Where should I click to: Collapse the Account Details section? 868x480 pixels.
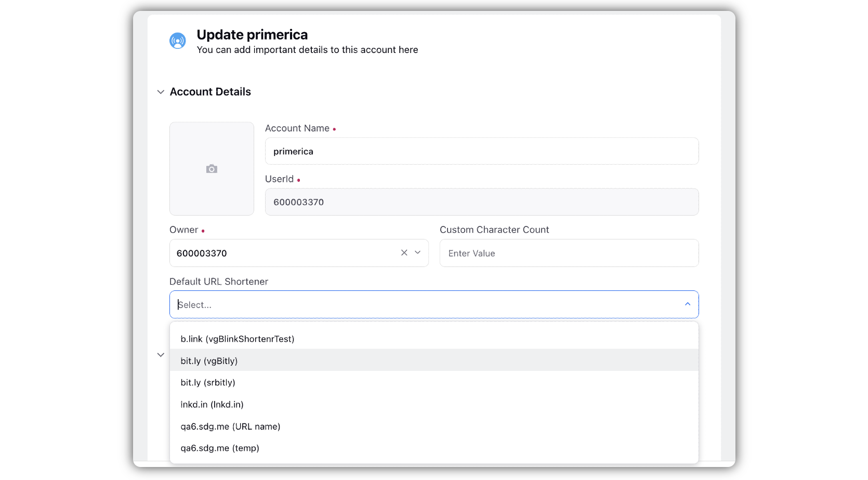[x=161, y=92]
